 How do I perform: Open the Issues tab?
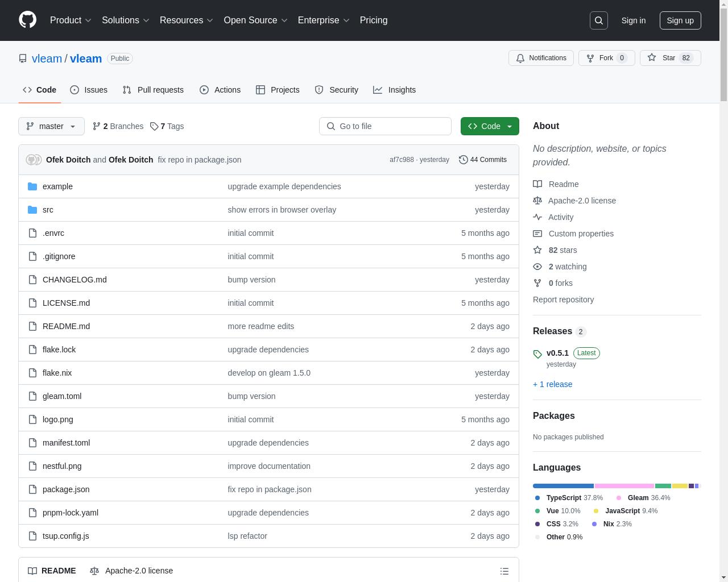tap(89, 90)
